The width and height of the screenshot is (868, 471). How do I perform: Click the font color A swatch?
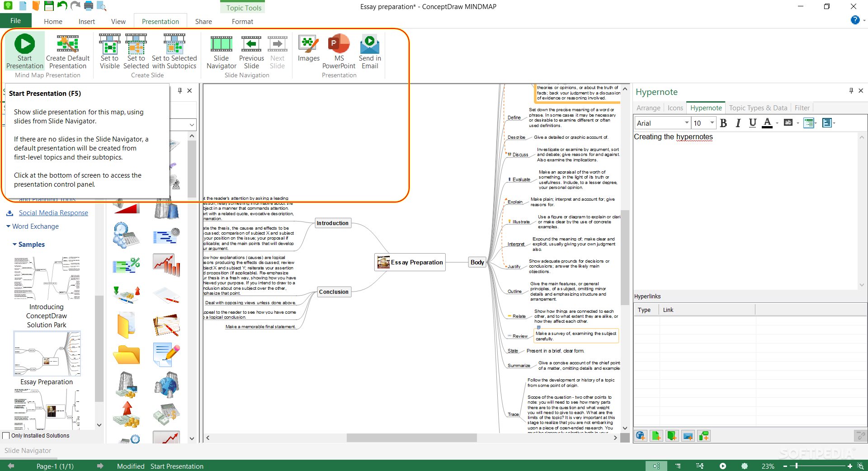click(767, 123)
